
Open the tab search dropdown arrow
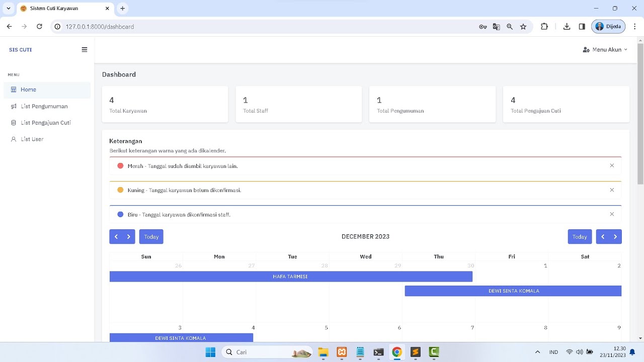[x=9, y=9]
